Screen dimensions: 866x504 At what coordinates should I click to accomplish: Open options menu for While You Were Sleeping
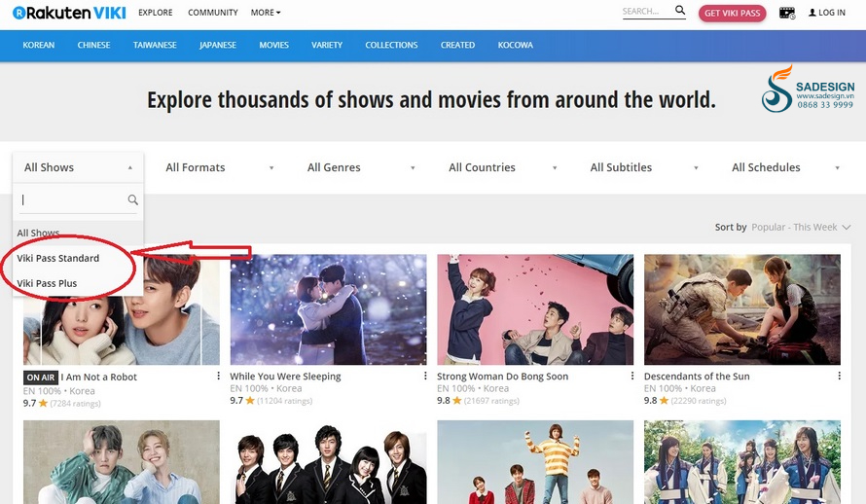(x=425, y=376)
